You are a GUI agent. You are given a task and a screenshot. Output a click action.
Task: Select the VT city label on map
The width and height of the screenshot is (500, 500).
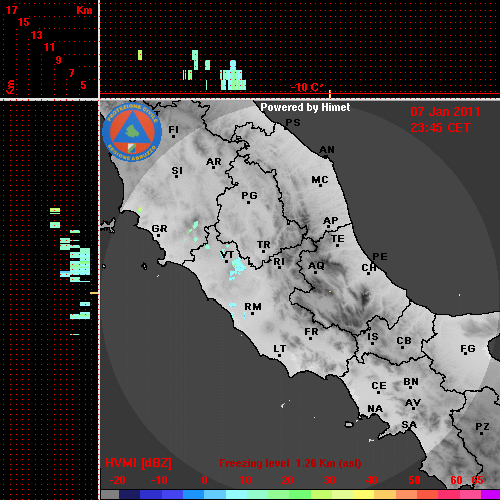(x=227, y=255)
